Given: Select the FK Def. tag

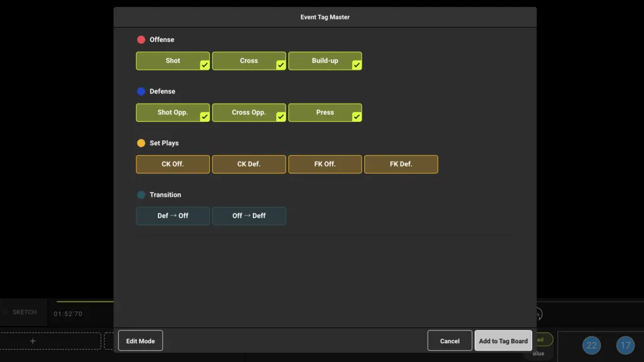Looking at the screenshot, I should (x=401, y=164).
